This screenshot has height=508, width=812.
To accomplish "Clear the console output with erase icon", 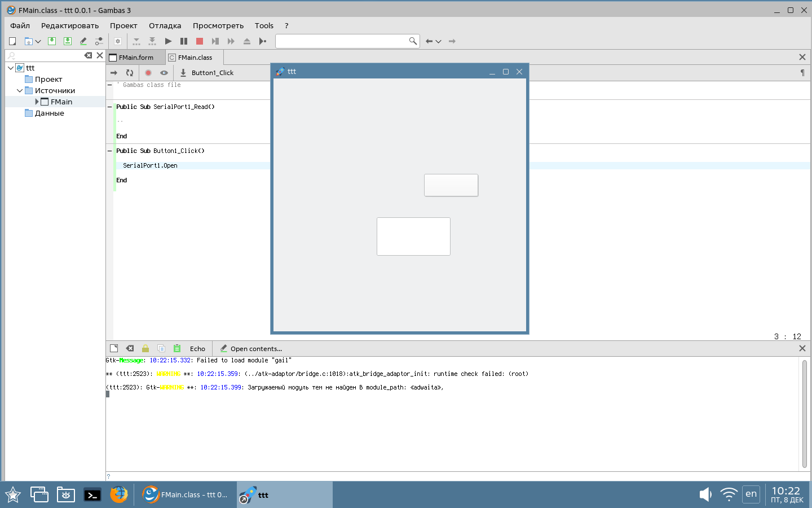I will [x=130, y=349].
